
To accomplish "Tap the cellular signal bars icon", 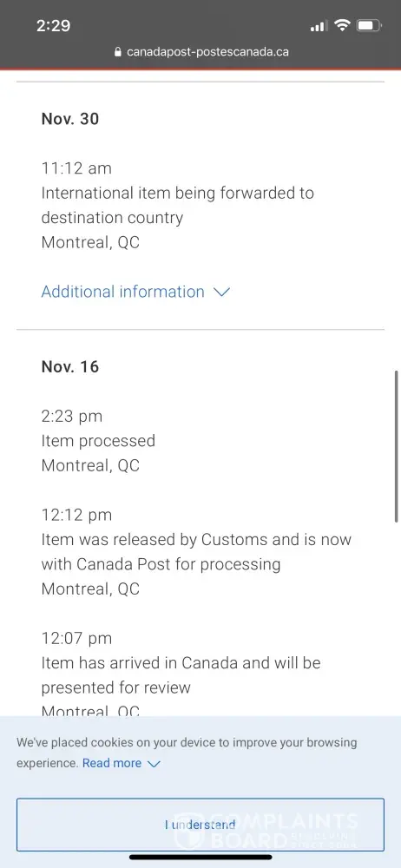I will coord(319,26).
